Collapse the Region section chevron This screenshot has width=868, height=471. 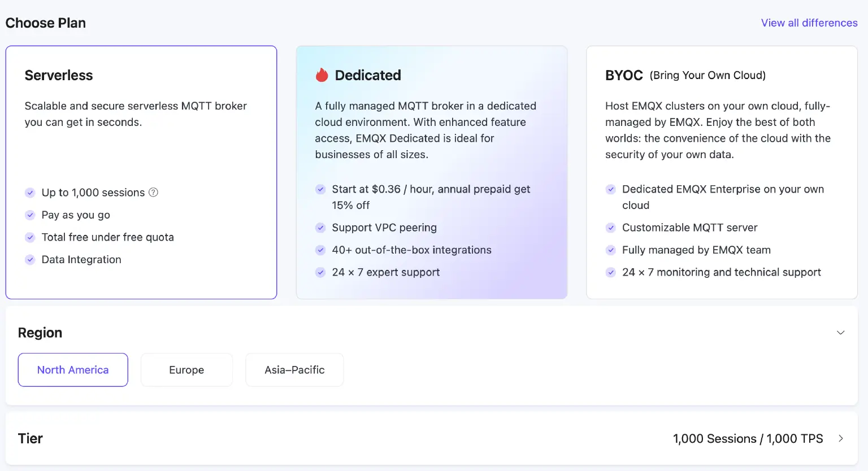(x=840, y=333)
